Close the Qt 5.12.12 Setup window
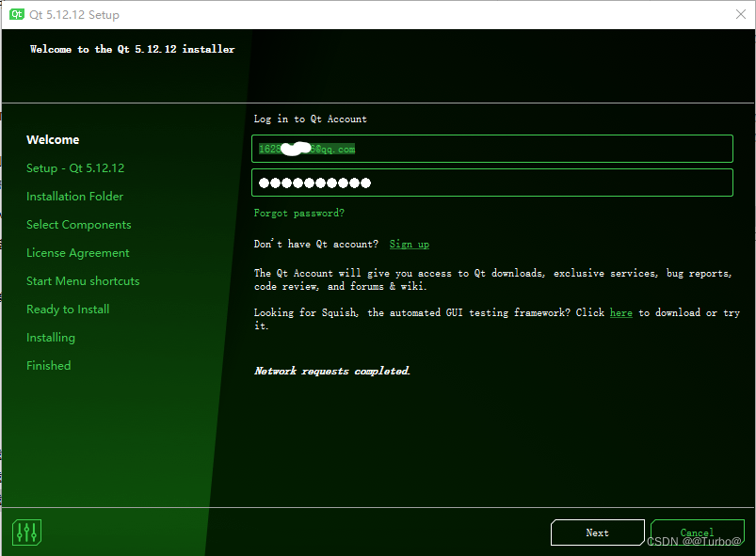Image resolution: width=756 pixels, height=556 pixels. point(741,14)
